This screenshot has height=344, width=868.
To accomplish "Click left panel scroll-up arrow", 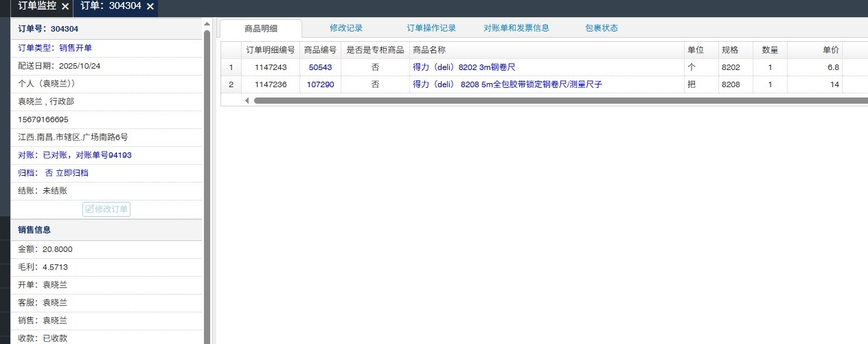I will (207, 25).
